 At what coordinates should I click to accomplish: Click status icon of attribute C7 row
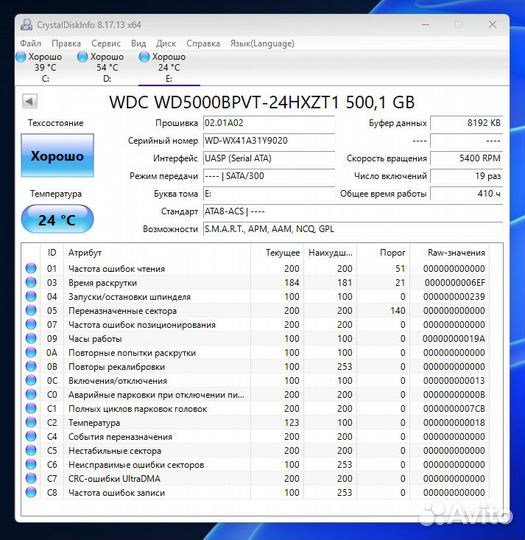tap(31, 478)
